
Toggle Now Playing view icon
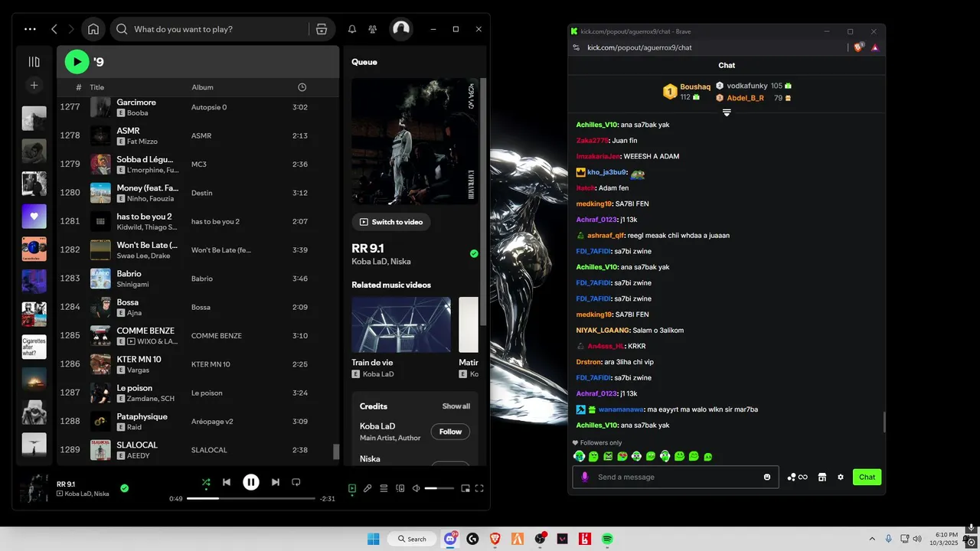tap(352, 488)
